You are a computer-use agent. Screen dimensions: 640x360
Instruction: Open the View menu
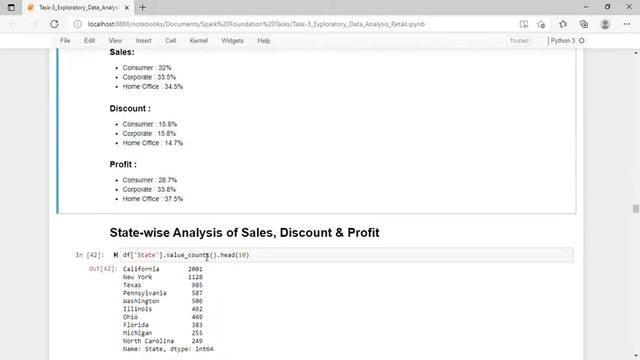tap(115, 41)
